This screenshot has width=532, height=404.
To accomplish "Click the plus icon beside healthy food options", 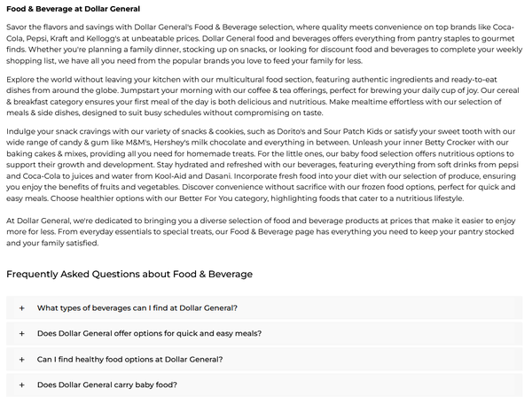I will (21, 360).
